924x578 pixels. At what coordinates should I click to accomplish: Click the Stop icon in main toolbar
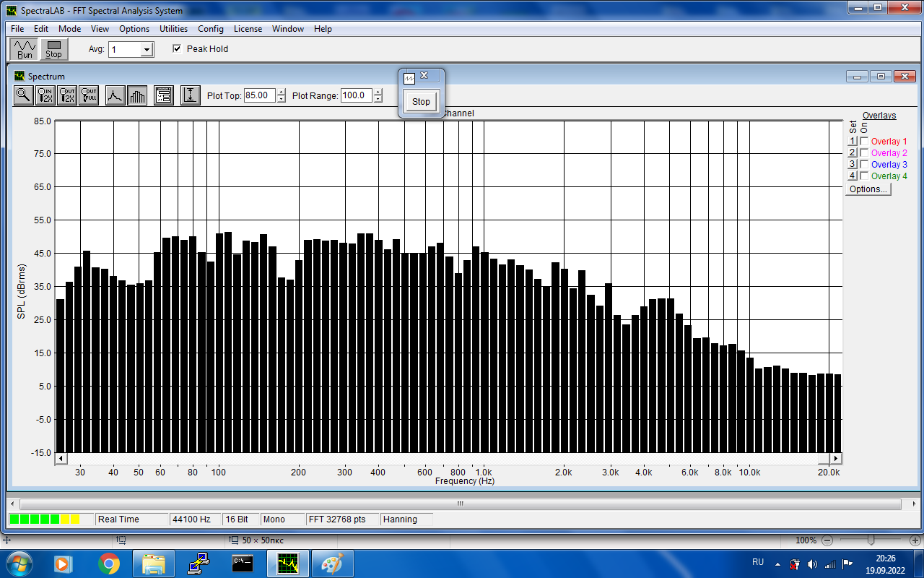click(x=54, y=49)
